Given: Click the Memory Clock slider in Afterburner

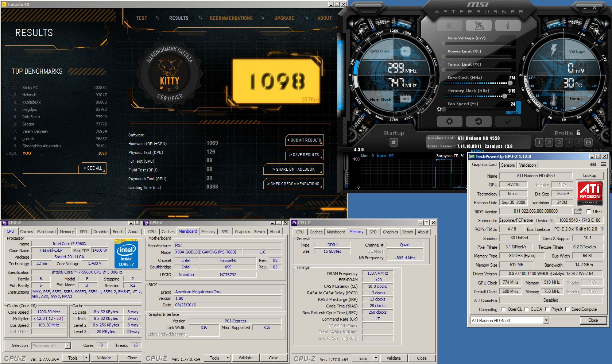Looking at the screenshot, I should [x=478, y=96].
